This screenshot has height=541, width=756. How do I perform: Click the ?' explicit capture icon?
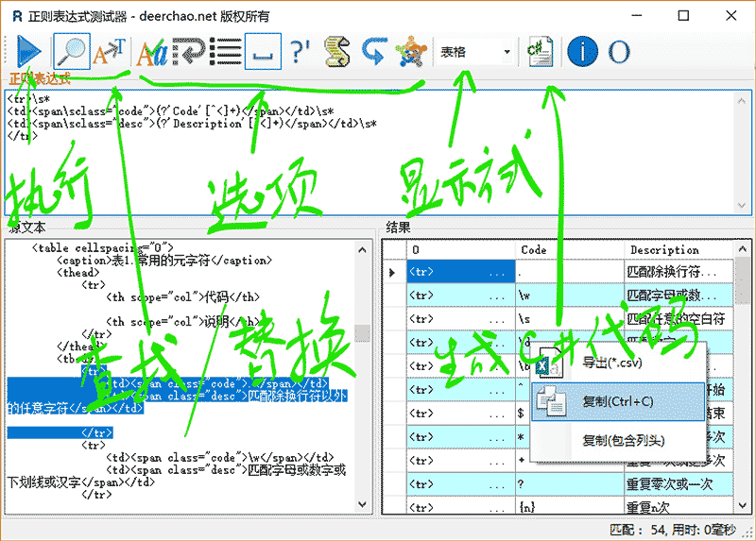[300, 52]
